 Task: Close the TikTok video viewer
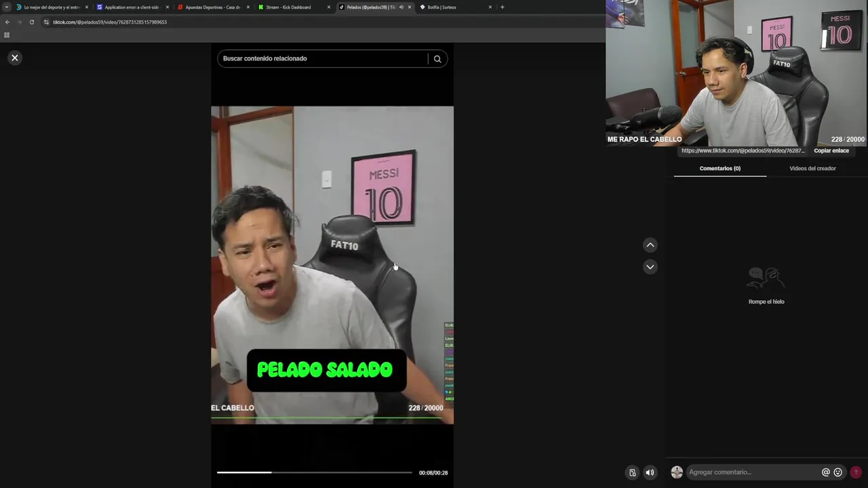point(15,58)
